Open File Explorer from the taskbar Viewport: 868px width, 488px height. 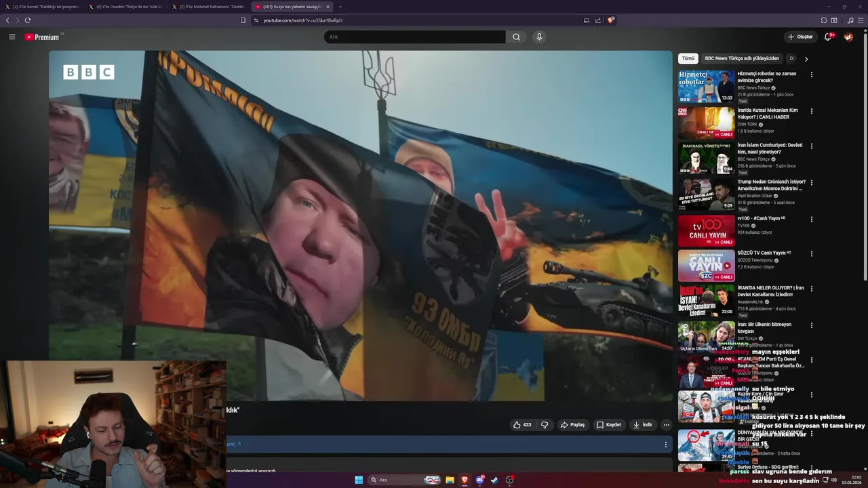pos(450,480)
